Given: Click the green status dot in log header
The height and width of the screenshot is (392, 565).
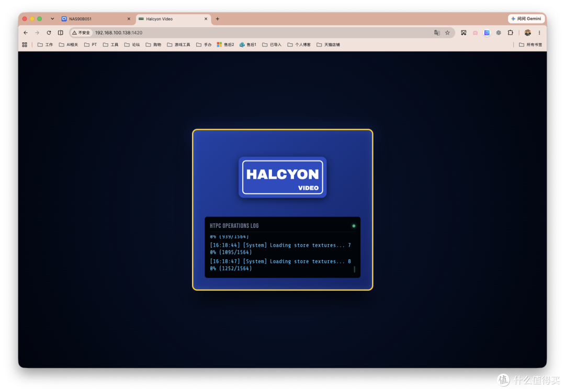Looking at the screenshot, I should click(x=354, y=226).
